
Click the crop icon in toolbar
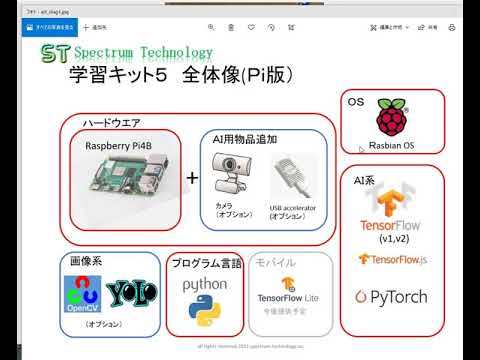point(291,27)
